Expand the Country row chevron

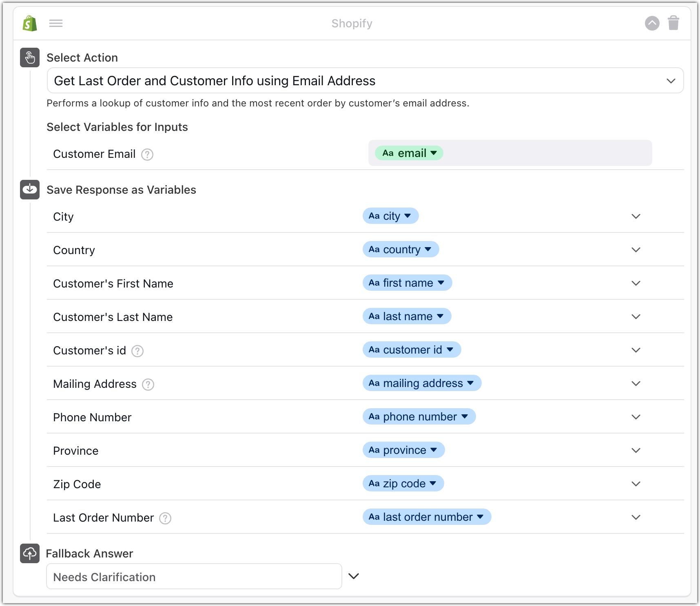point(636,250)
